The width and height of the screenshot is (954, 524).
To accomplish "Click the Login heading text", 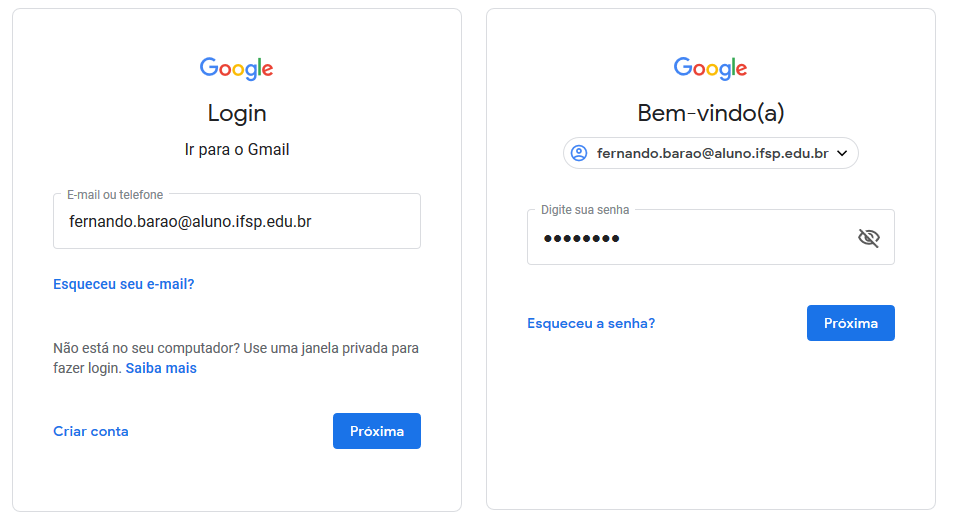I will point(237,113).
